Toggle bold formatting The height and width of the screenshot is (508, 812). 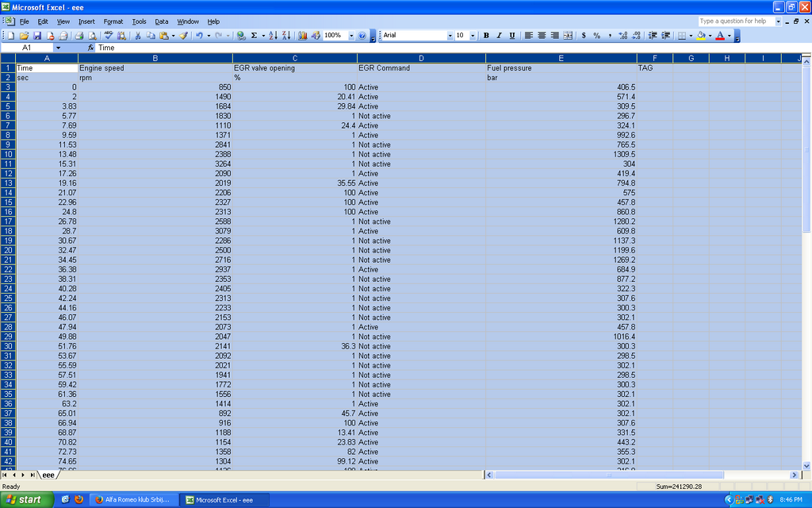[486, 35]
